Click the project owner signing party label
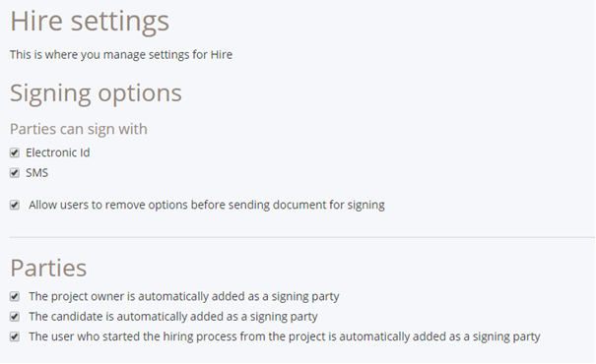 point(184,296)
